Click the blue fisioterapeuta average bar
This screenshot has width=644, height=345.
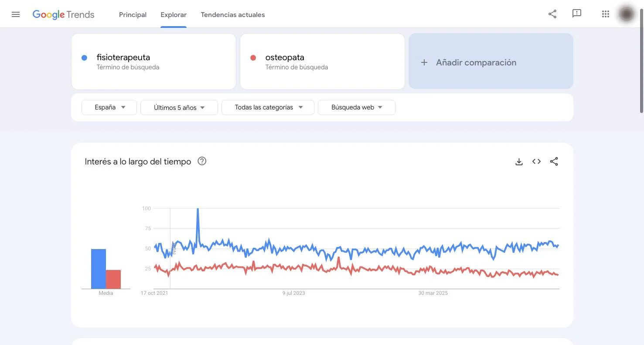point(99,269)
